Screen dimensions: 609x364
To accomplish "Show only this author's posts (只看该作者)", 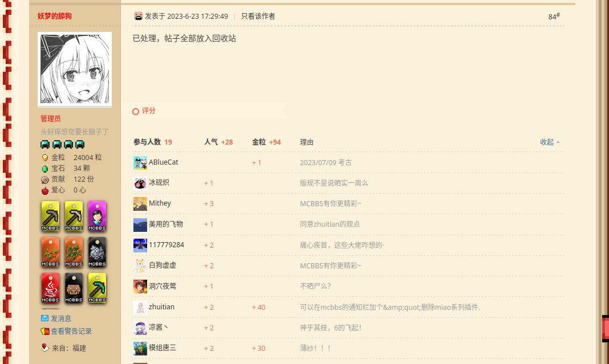I will click(x=258, y=16).
